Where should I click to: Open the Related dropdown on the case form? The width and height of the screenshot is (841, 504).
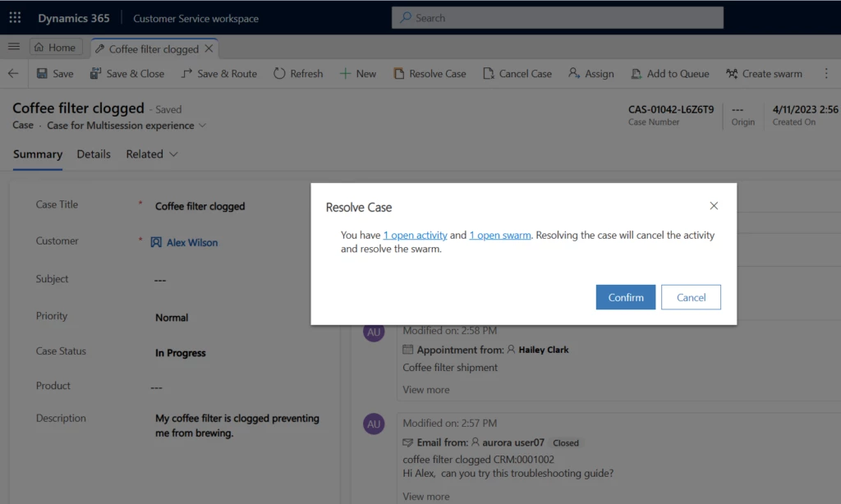(151, 154)
